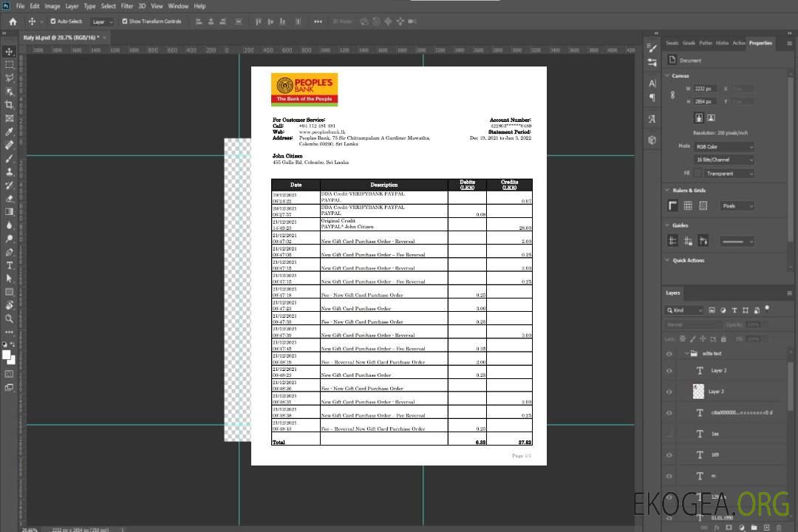
Task: Select the Hand tool
Action: coord(9,305)
